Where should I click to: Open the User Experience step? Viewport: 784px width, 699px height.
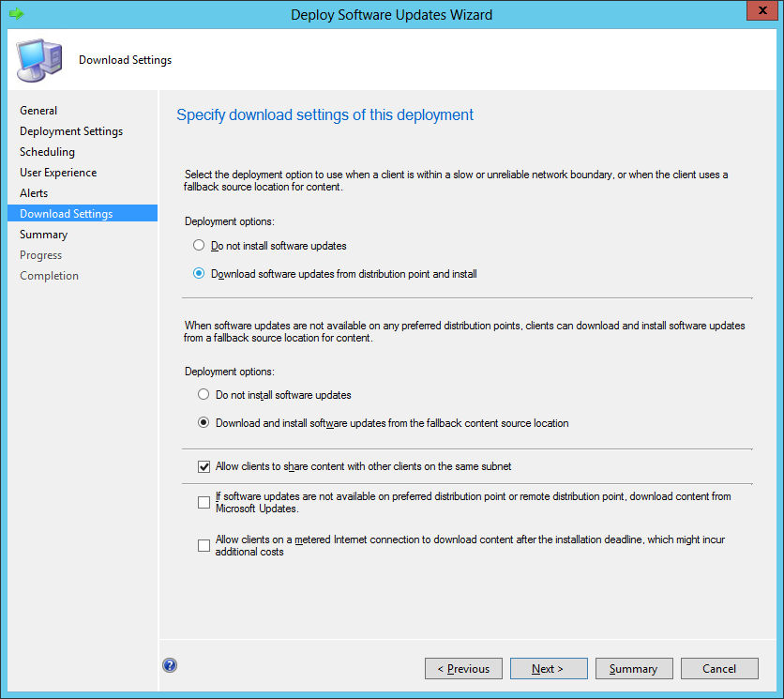point(58,173)
